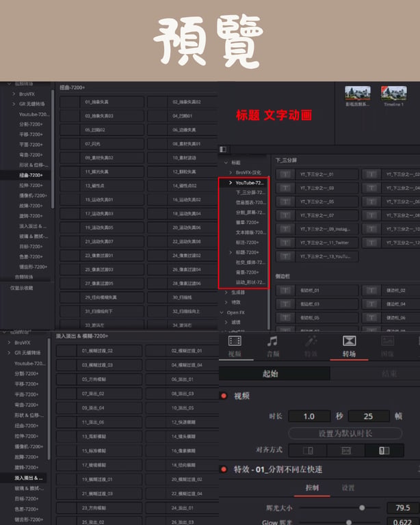Select the 01_抽象失真 transition preset
Screen dimensions: 420x525
(x=102, y=102)
